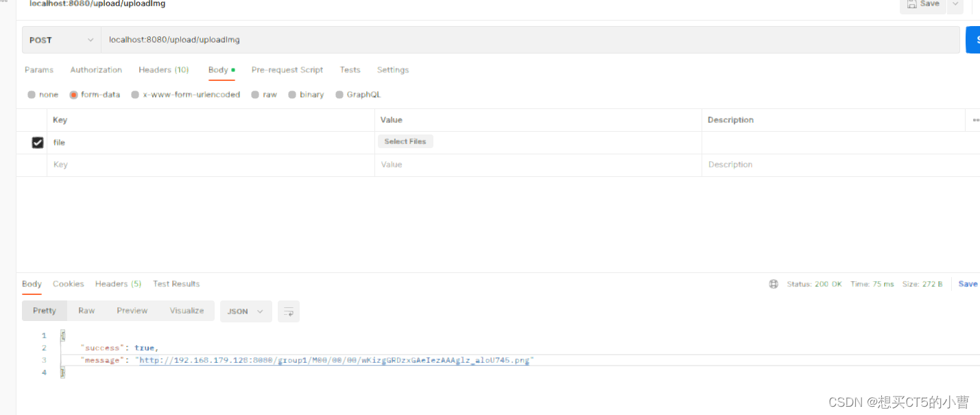Switch to the Tests tab
This screenshot has height=415, width=980.
350,69
